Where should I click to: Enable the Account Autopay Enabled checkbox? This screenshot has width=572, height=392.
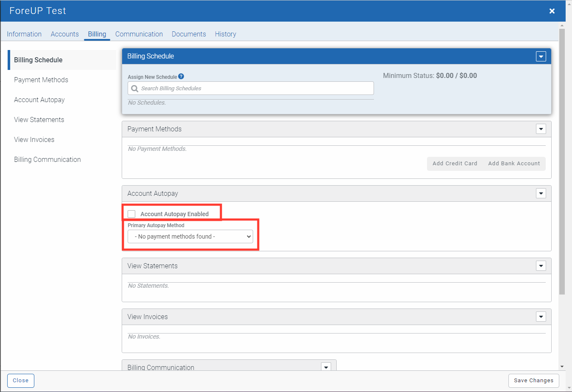coord(131,214)
